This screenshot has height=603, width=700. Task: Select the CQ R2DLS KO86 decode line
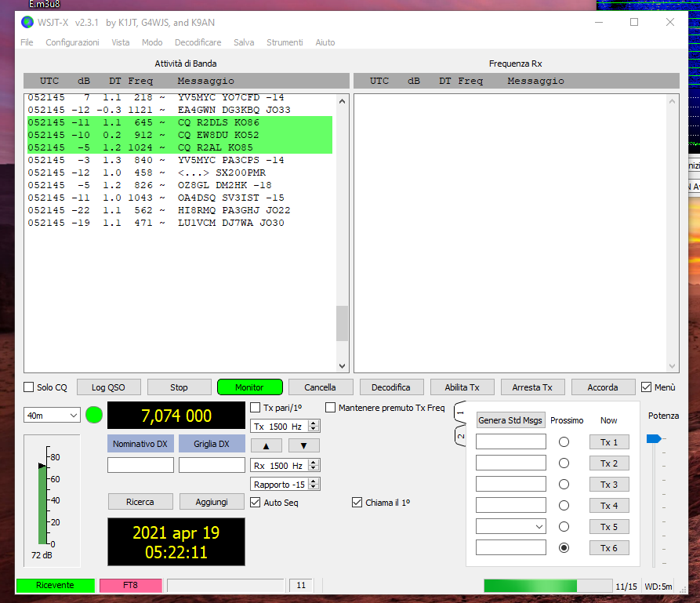coord(180,122)
